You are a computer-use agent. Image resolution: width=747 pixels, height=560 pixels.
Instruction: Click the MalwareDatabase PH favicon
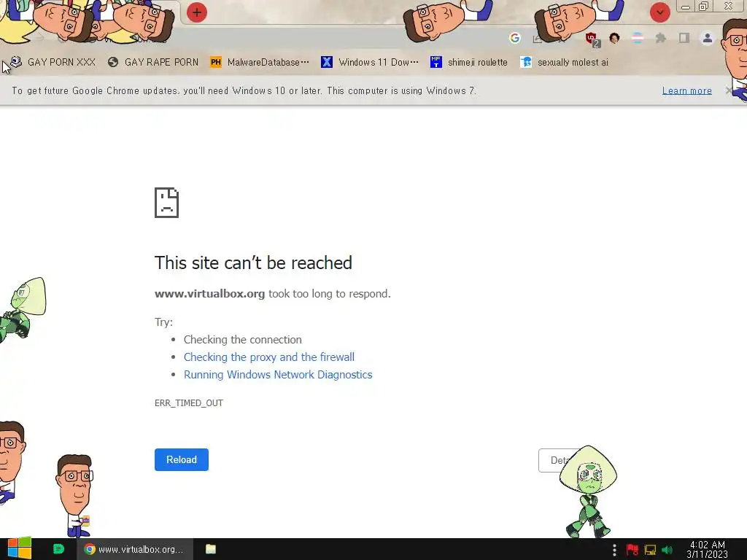tap(216, 62)
